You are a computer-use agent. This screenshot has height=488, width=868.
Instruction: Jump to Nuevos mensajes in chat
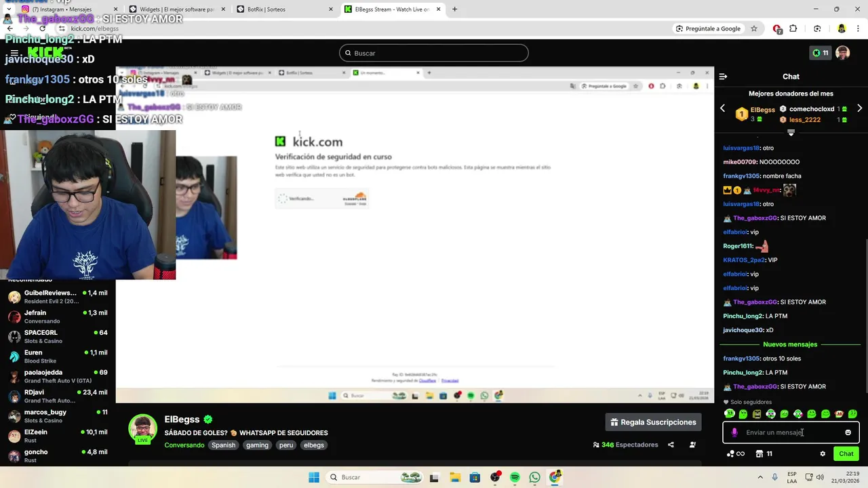coord(790,344)
